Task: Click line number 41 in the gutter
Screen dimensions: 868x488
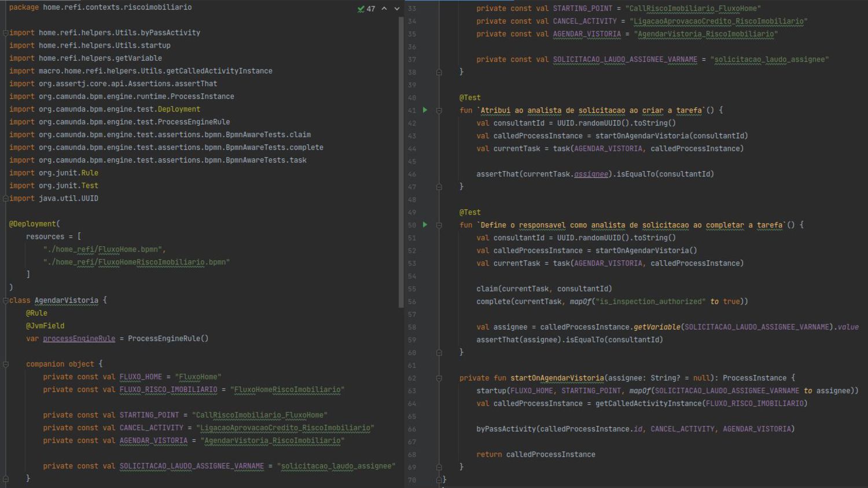Action: point(412,110)
